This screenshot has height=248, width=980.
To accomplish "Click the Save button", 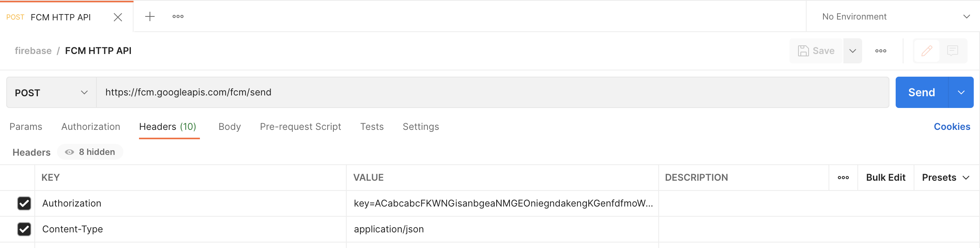I will (816, 51).
